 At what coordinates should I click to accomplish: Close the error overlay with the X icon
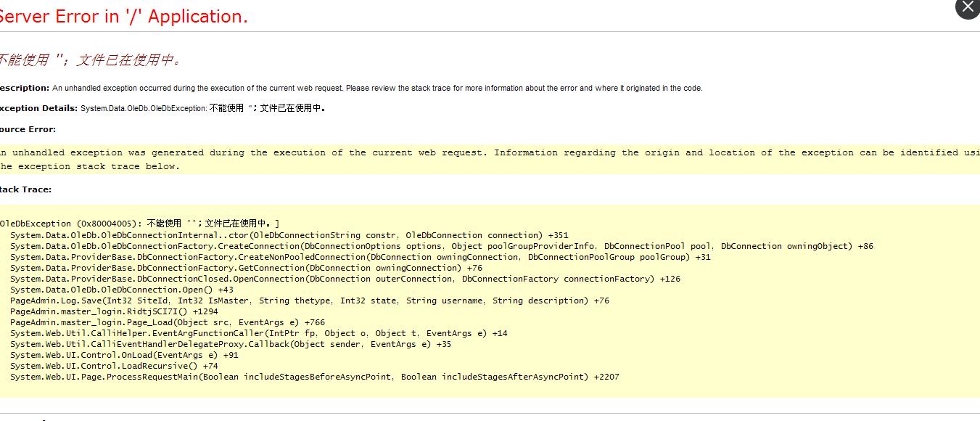pos(968,8)
